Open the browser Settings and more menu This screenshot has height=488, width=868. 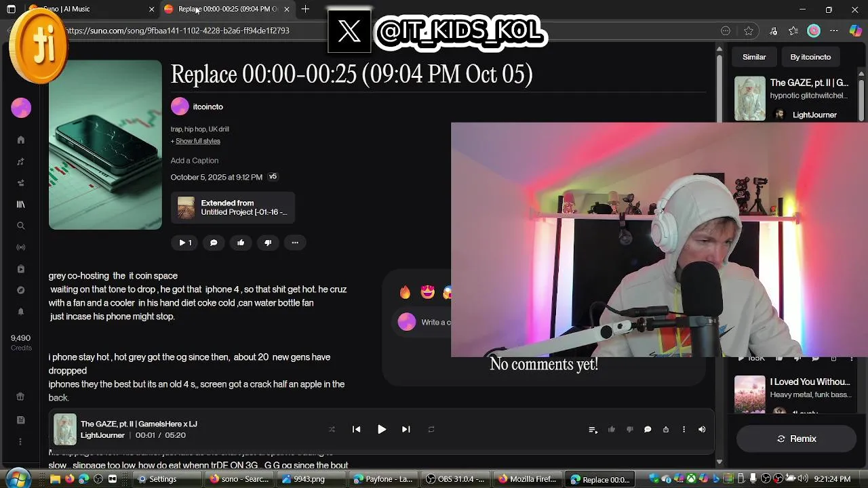tap(834, 30)
